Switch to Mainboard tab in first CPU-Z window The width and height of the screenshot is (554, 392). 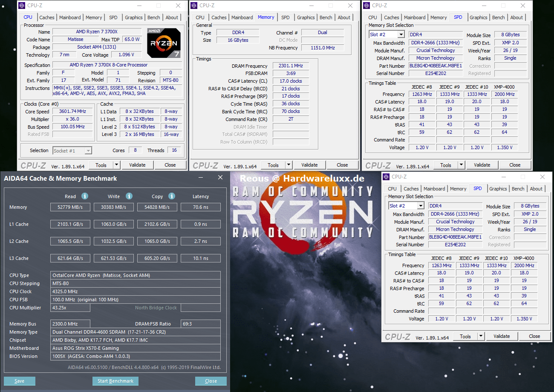click(70, 17)
